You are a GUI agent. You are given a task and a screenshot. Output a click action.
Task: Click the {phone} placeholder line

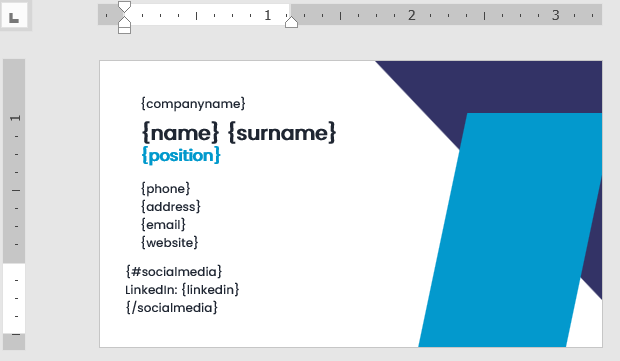166,189
